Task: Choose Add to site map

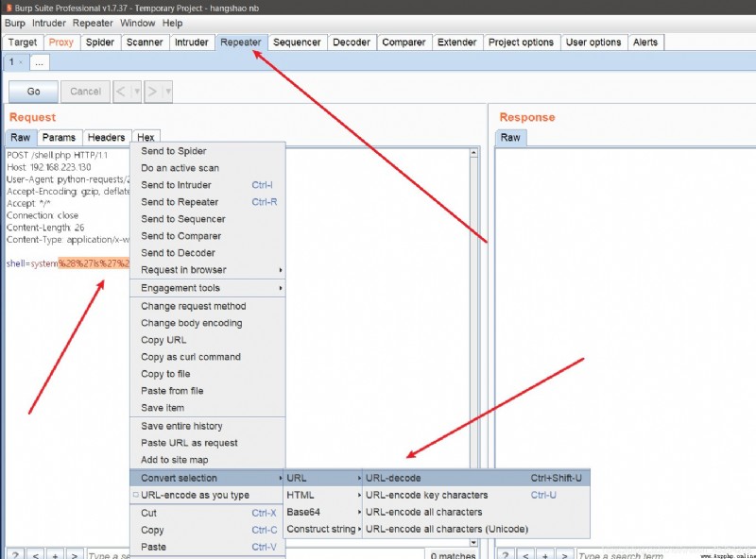Action: pos(207,460)
